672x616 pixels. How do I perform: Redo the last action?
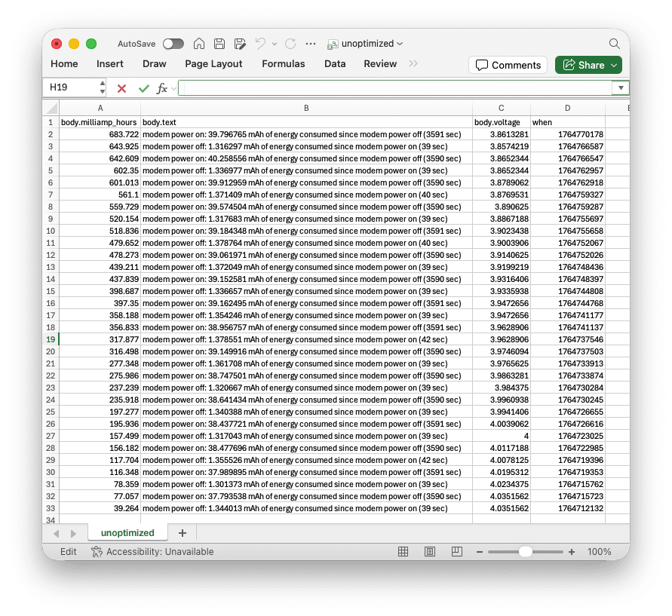tap(290, 44)
